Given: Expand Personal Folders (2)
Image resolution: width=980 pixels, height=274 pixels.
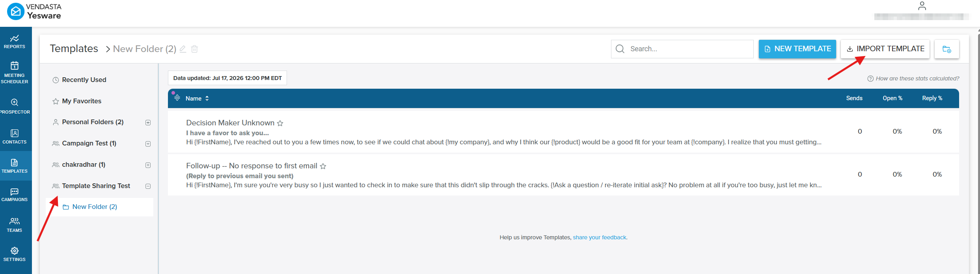Looking at the screenshot, I should (148, 123).
